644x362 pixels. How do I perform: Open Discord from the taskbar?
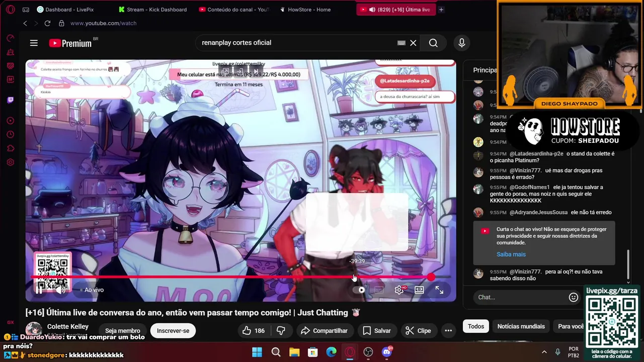pos(387,352)
